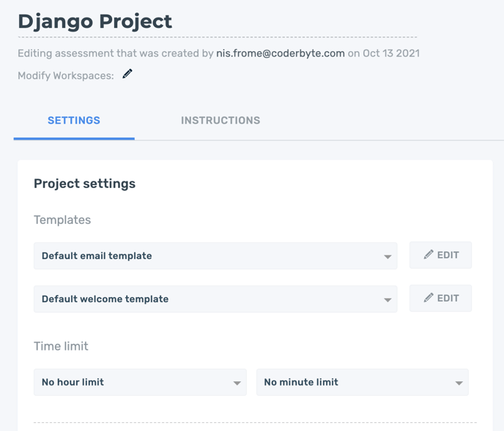Image resolution: width=504 pixels, height=431 pixels.
Task: Expand the No hour limit selector
Action: tap(140, 382)
